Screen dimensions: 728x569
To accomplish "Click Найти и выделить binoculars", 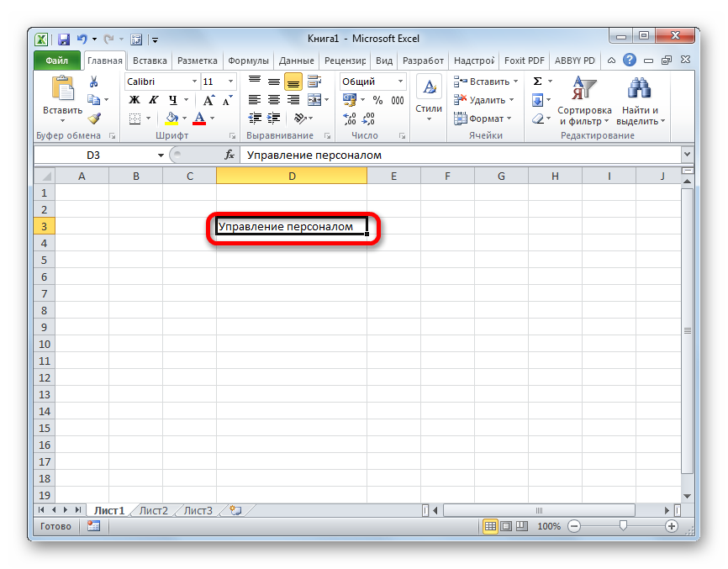I will pyautogui.click(x=640, y=101).
